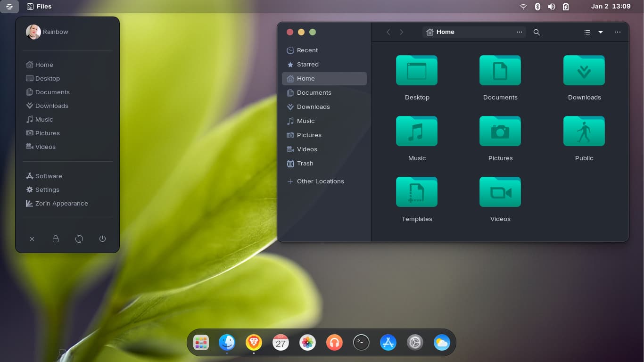Viewport: 644px width, 362px height.
Task: Select Starred in Files sidebar
Action: (307, 65)
